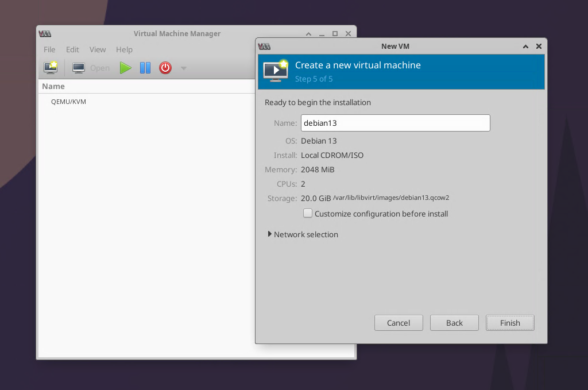588x390 pixels.
Task: Click the New VM dialog title bar logo
Action: tap(264, 46)
